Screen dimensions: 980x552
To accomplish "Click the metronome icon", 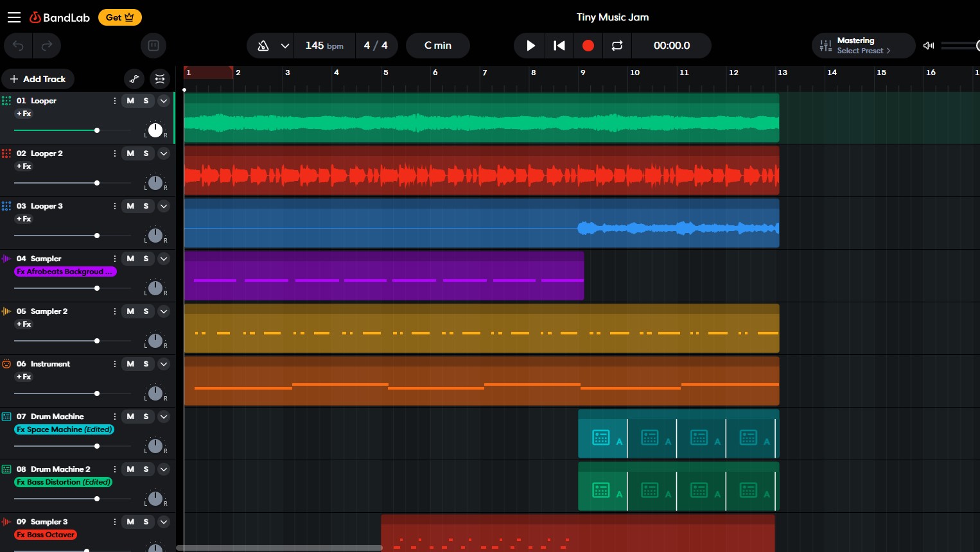I will (x=263, y=46).
